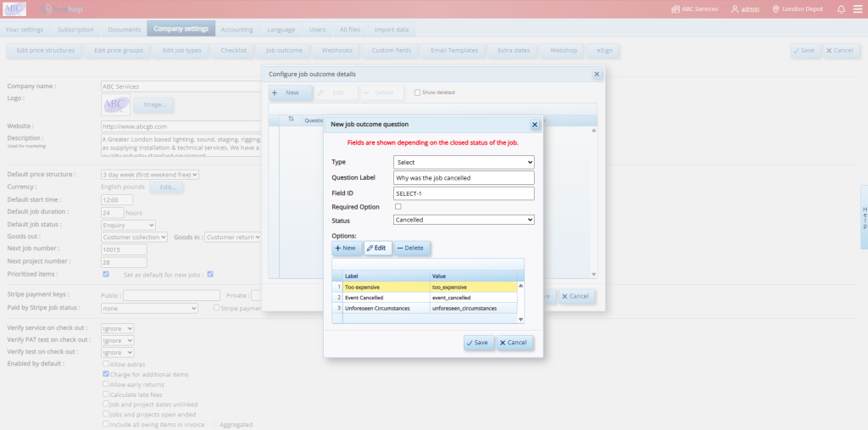
Task: Enable the Allow extras checkbox
Action: [x=106, y=364]
